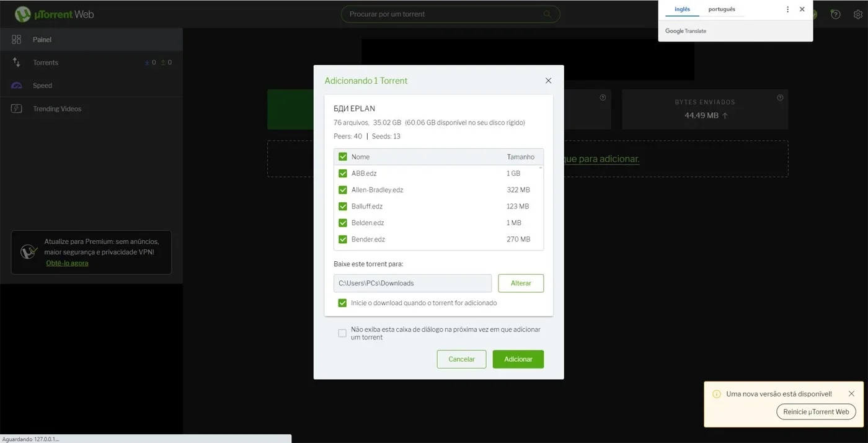Click the Balluff.edz file name
Screen dimensions: 868x443
click(x=367, y=206)
